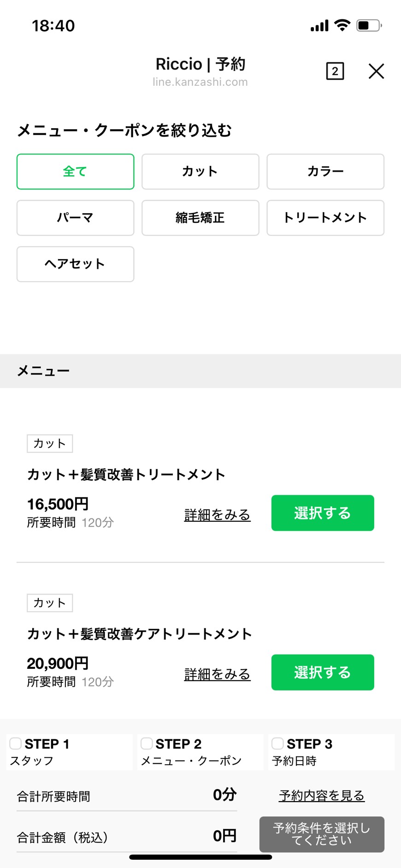Select the 全て filter tab
Image resolution: width=401 pixels, height=868 pixels.
(75, 172)
